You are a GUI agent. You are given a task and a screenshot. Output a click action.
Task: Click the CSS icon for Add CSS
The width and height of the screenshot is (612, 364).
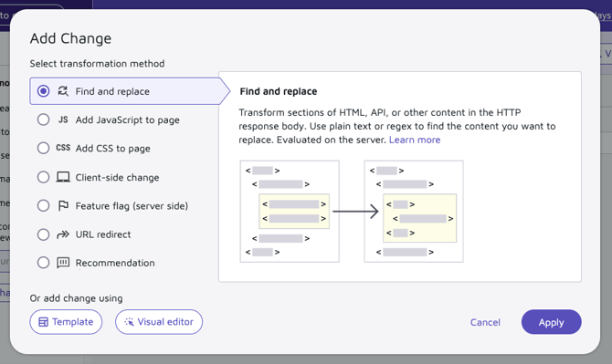[63, 148]
